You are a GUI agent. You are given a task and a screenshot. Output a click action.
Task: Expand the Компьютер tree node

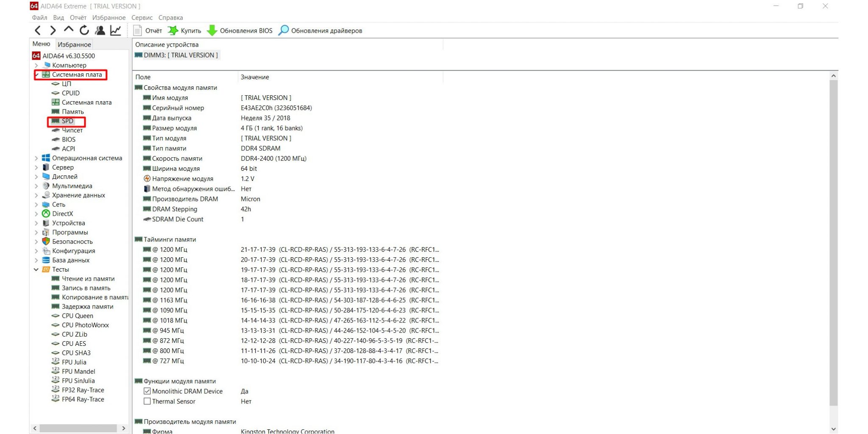tap(36, 65)
